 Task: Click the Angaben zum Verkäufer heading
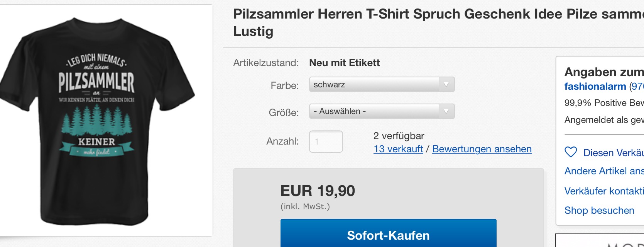click(604, 72)
